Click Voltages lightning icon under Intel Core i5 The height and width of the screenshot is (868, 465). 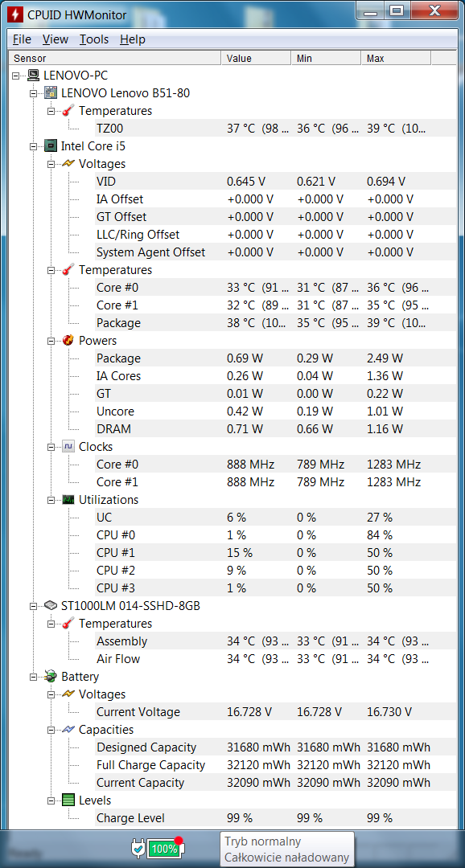coord(68,164)
